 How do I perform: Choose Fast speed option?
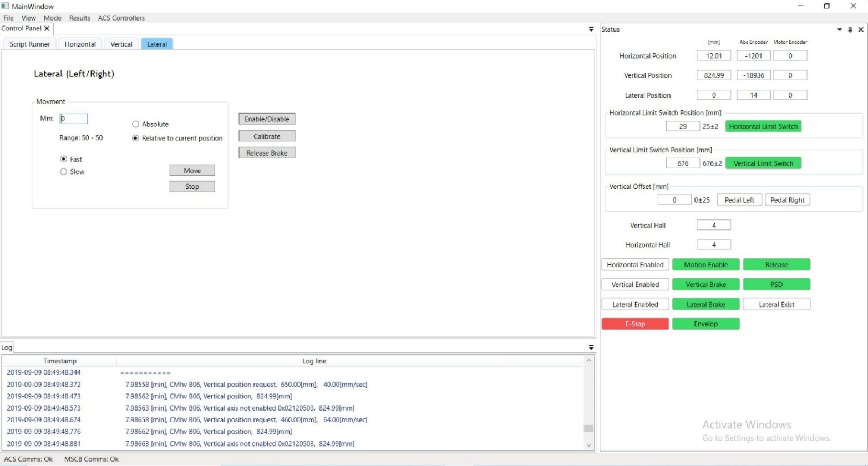coord(64,160)
